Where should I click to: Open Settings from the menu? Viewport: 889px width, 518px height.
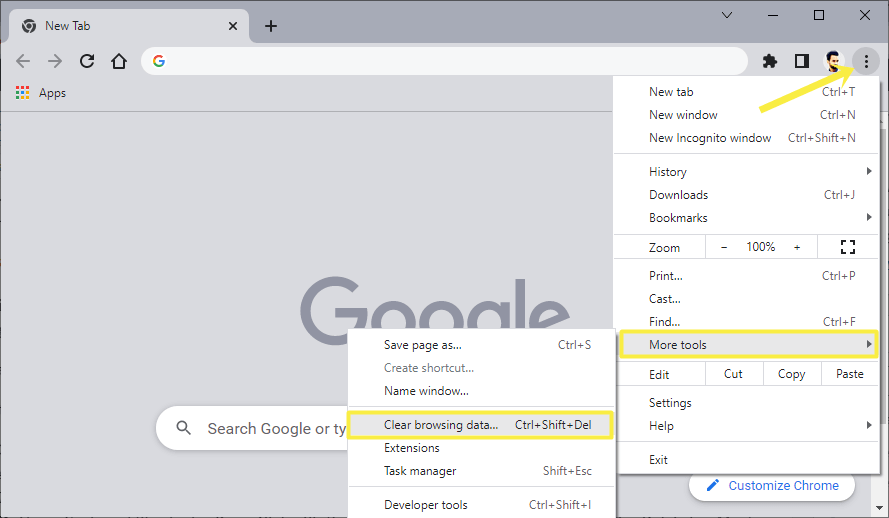[747, 403]
